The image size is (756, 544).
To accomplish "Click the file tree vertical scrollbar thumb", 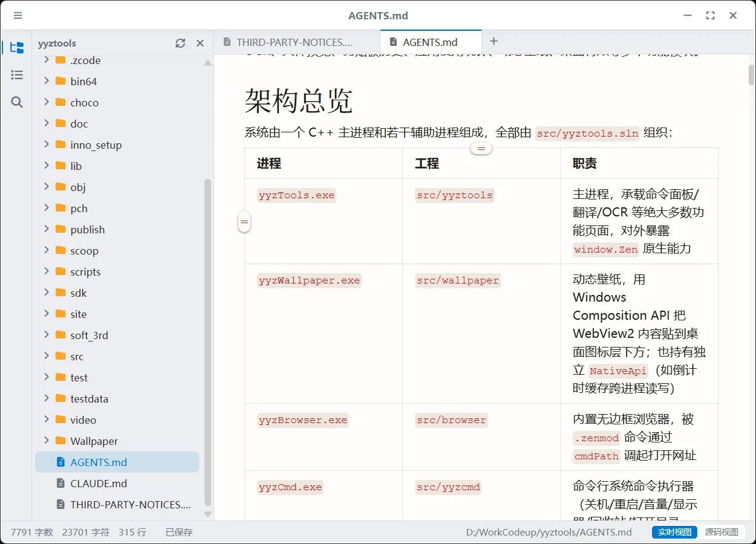I will click(207, 342).
